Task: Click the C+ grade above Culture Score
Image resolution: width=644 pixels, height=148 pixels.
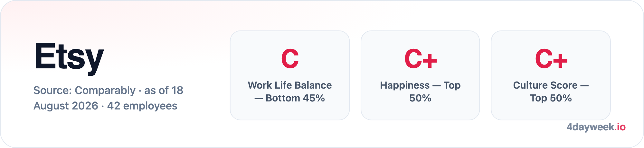Action: point(551,59)
